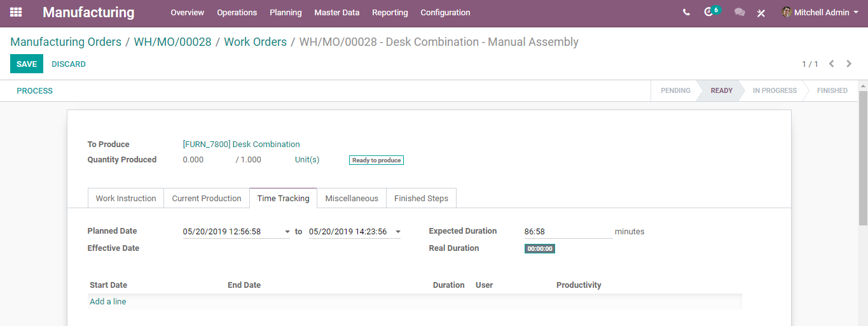868x326 pixels.
Task: Click the / 1.000 quantity text
Action: coord(249,160)
